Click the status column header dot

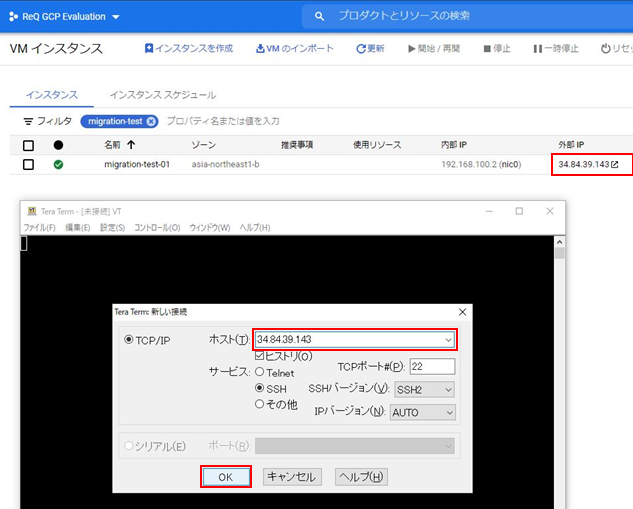58,145
